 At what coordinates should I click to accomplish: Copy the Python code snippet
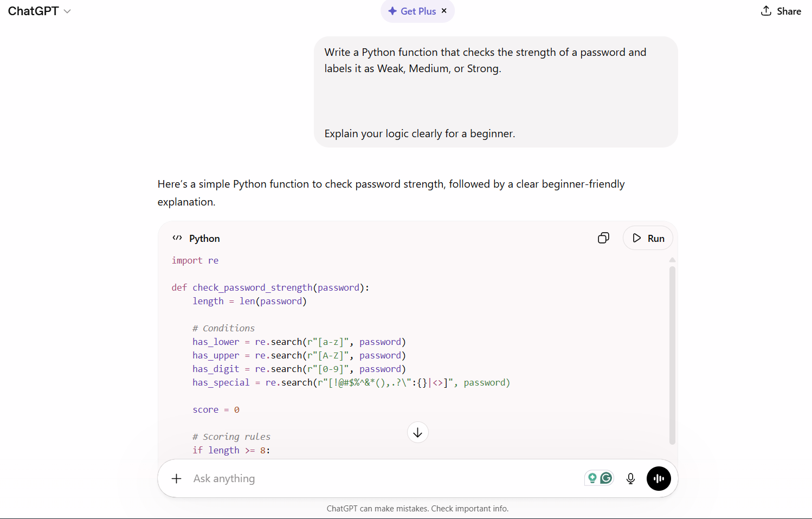pos(603,238)
